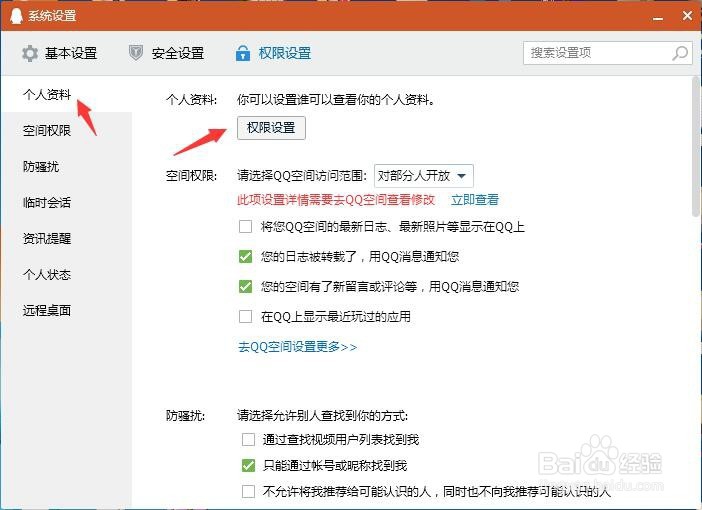This screenshot has height=510, width=702.
Task: Open the 基本设置 tab
Action: tap(59, 53)
